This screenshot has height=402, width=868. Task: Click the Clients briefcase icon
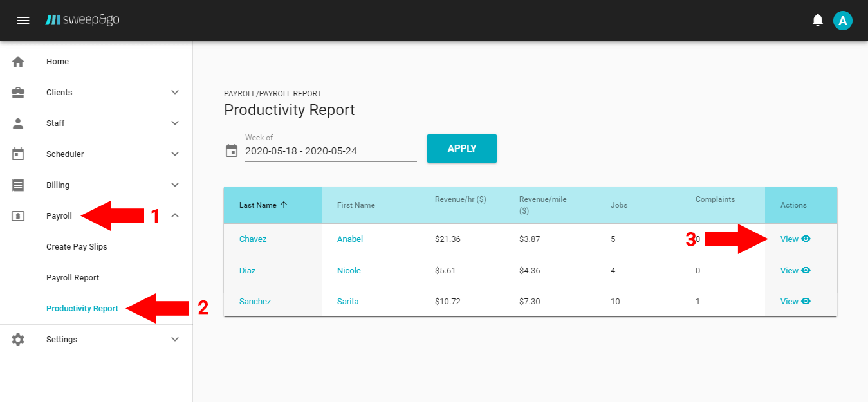[x=18, y=93]
